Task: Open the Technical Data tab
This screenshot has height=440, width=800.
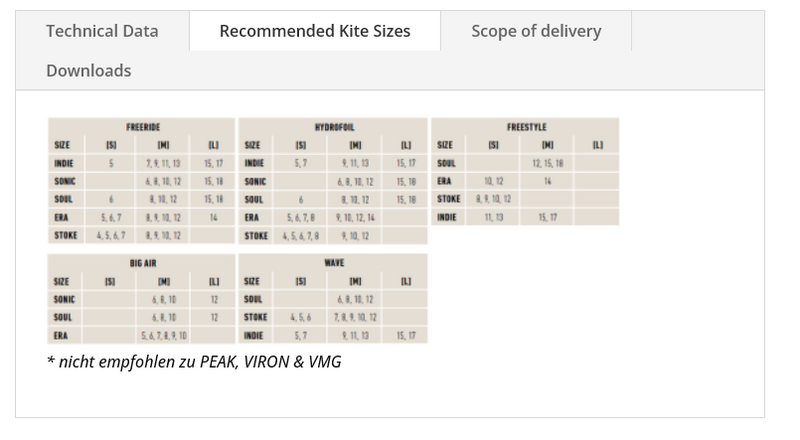Action: (x=102, y=31)
